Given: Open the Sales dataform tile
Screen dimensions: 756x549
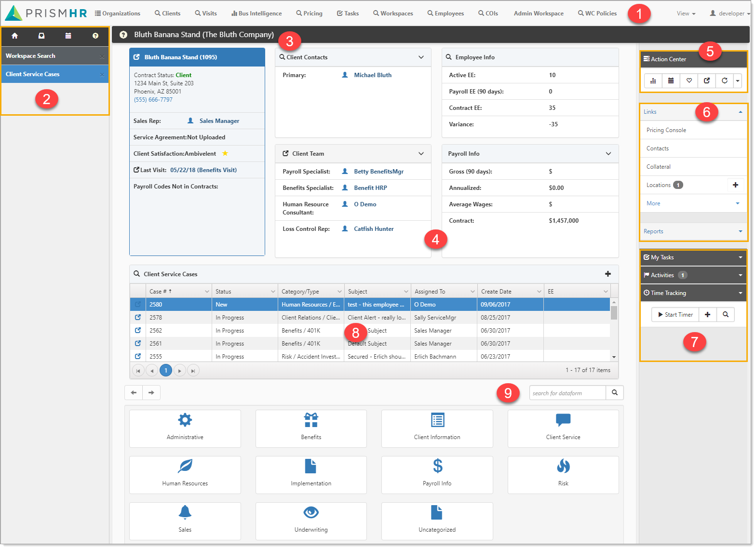Looking at the screenshot, I should click(185, 521).
